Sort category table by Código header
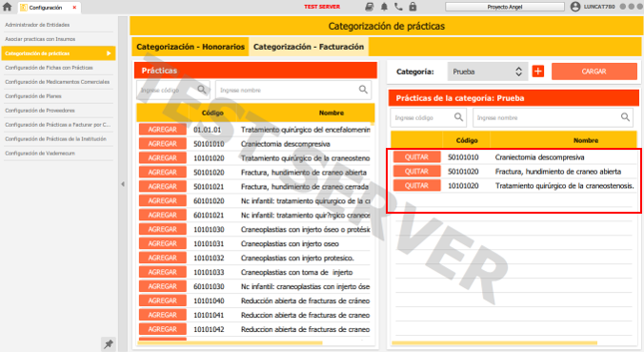Viewport: 644px width, 352px height. click(467, 140)
